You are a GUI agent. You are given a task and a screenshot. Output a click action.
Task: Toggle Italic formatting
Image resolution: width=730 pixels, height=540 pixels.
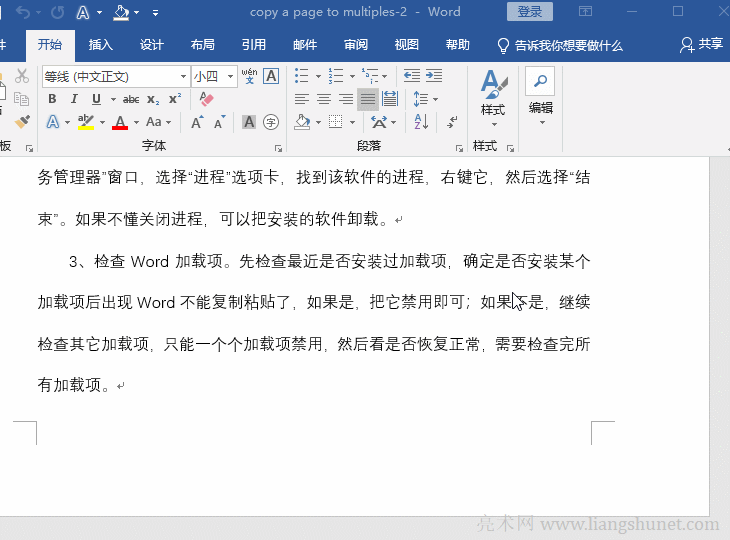click(74, 99)
